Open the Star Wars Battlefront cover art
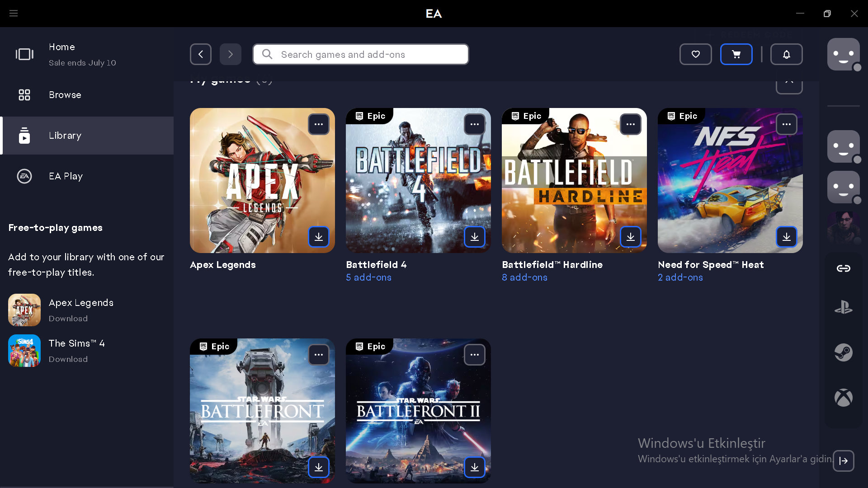The height and width of the screenshot is (488, 868). pos(262,411)
